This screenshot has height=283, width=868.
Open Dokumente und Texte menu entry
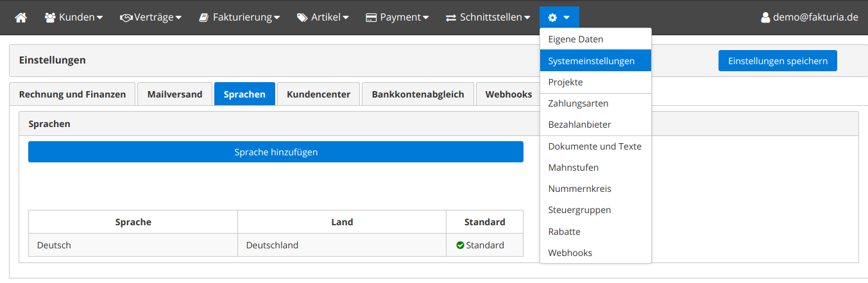click(x=595, y=146)
